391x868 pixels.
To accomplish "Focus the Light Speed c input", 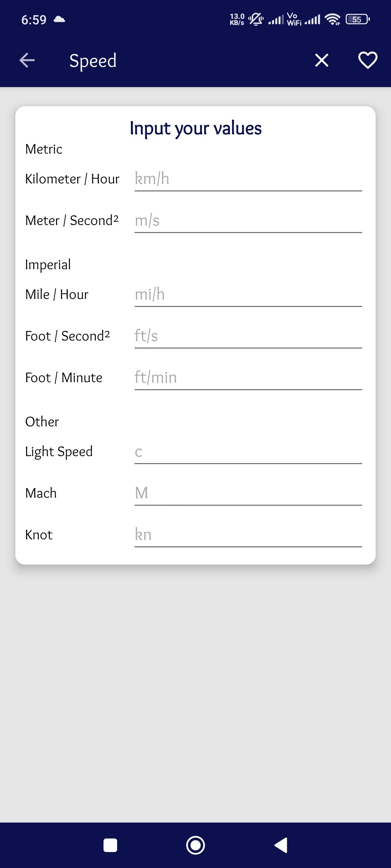I will 248,452.
